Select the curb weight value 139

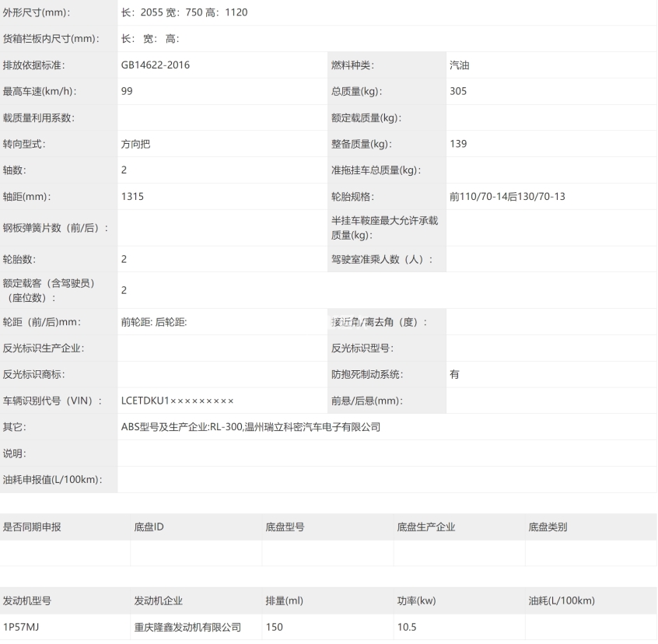pyautogui.click(x=458, y=144)
